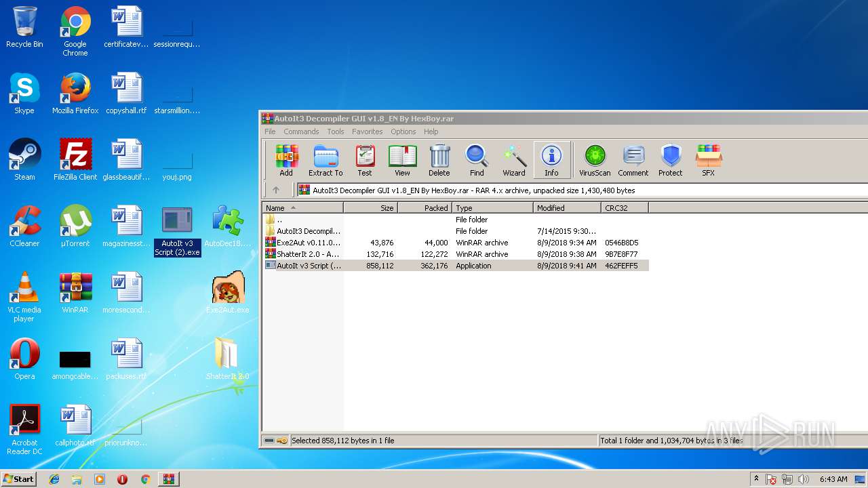The height and width of the screenshot is (488, 868).
Task: Select ShatterIt 2.0 desktop folder
Action: [228, 359]
